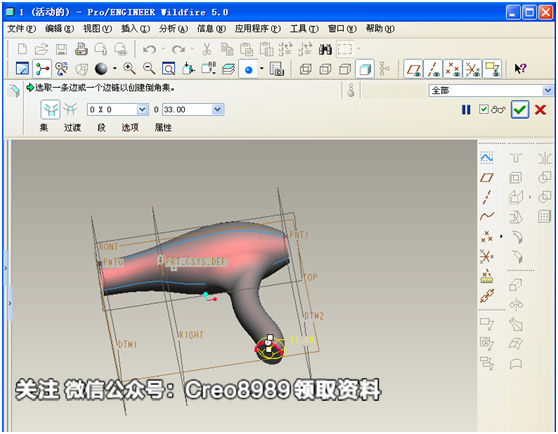Cancel the chamfer with red X
Screen dimensions: 558x434
pyautogui.click(x=540, y=110)
